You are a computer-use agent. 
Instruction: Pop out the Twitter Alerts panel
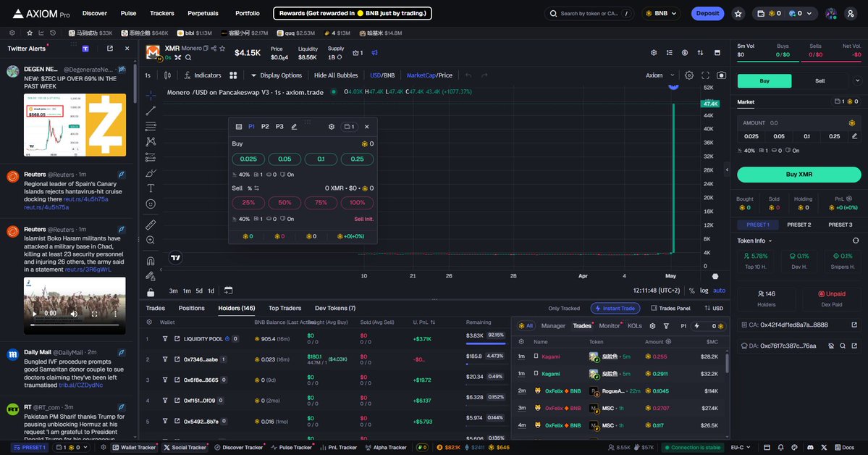(x=109, y=49)
